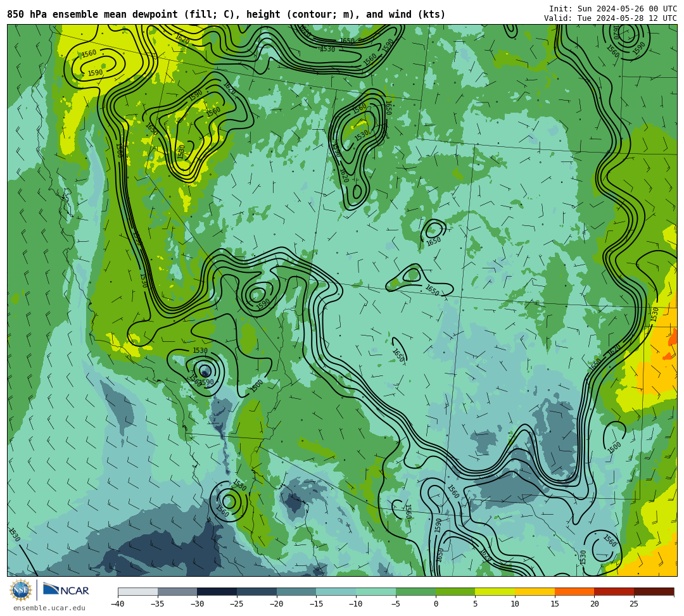Pick the dark red 20 to 25 colorbar segment
The height and width of the screenshot is (616, 684).
coord(614,591)
